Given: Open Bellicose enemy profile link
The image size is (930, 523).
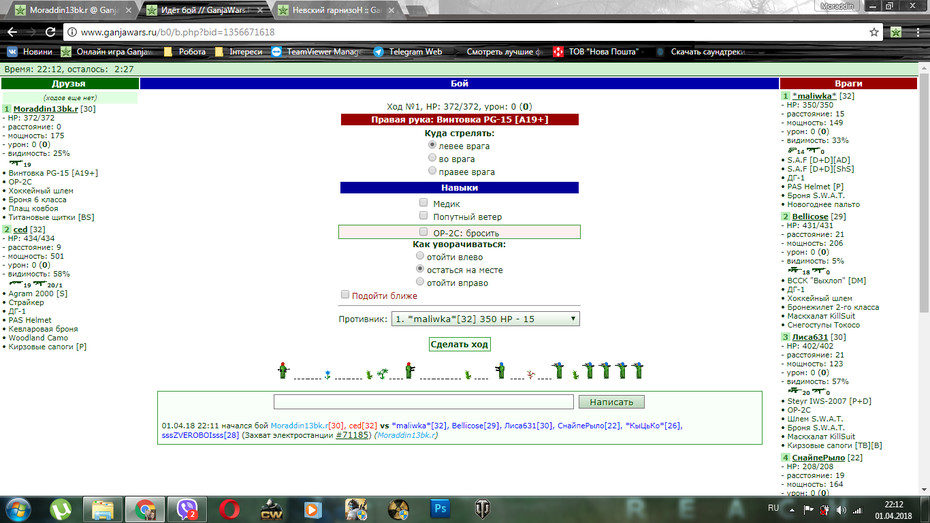Looking at the screenshot, I should (810, 217).
